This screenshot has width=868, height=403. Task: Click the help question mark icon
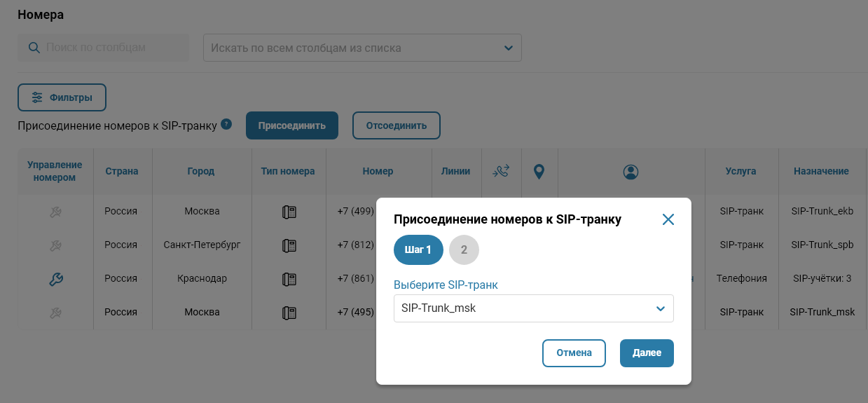pos(226,124)
